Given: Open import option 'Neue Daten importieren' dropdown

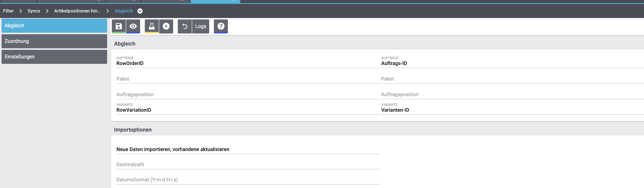Looking at the screenshot, I should pyautogui.click(x=247, y=149).
